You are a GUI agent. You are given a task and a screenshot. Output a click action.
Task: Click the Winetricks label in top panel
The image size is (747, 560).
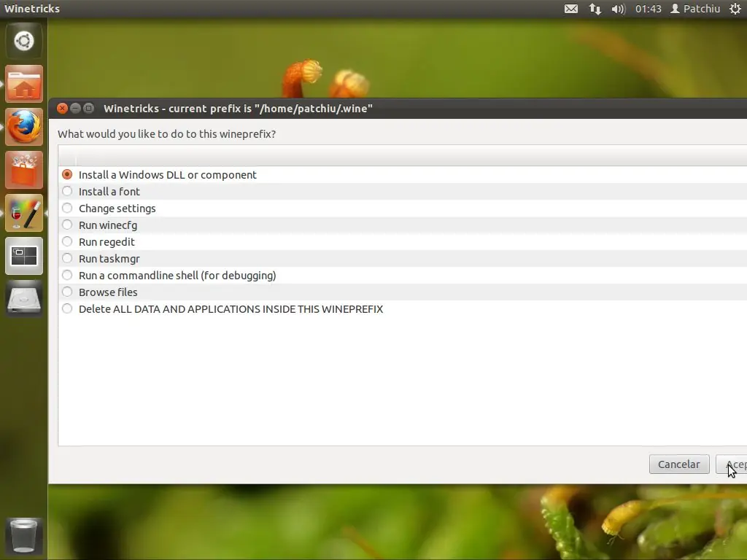pyautogui.click(x=32, y=9)
